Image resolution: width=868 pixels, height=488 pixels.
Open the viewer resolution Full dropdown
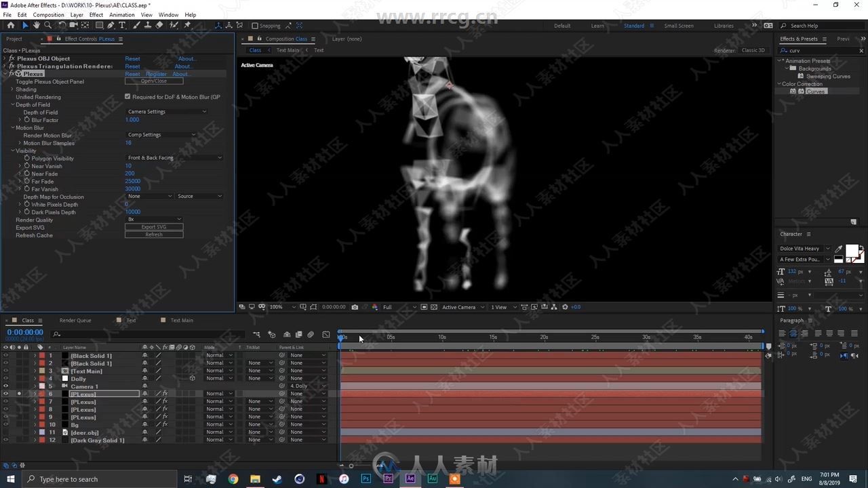click(399, 307)
